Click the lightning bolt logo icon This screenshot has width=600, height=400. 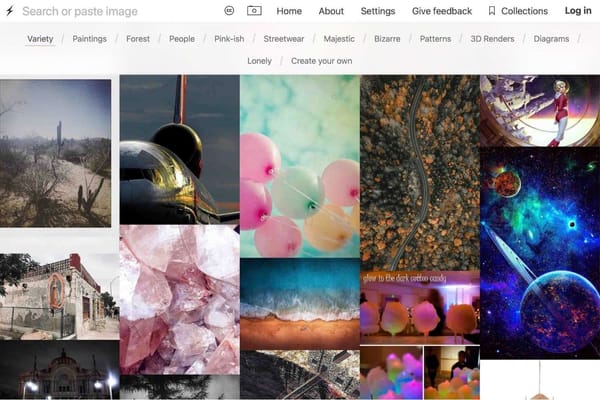click(x=10, y=11)
